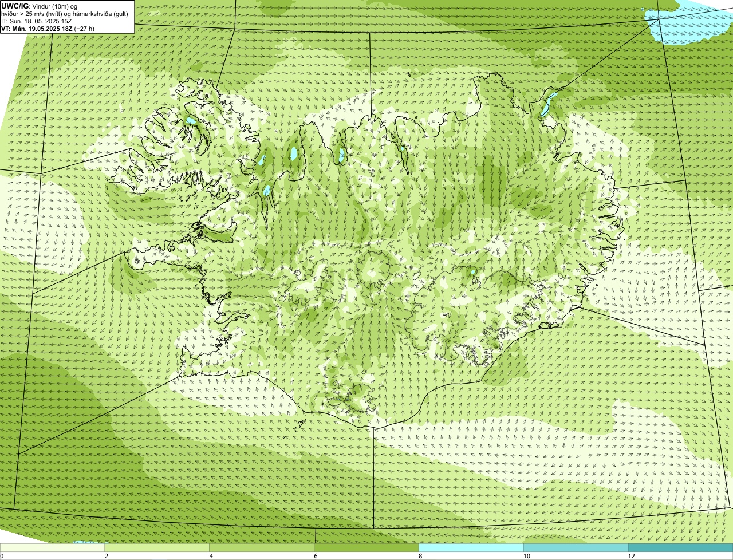The image size is (733, 560).
Task: Pick the dark teal colorbar segment above 12
Action: pos(680,547)
